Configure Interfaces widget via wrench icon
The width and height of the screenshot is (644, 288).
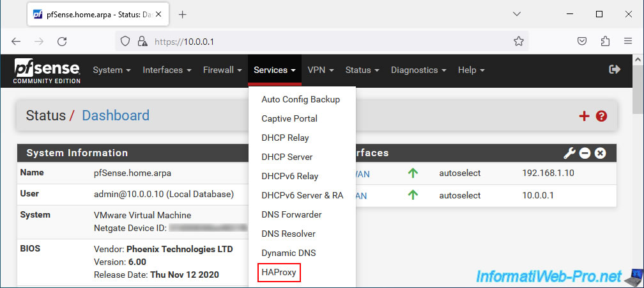[x=569, y=154]
